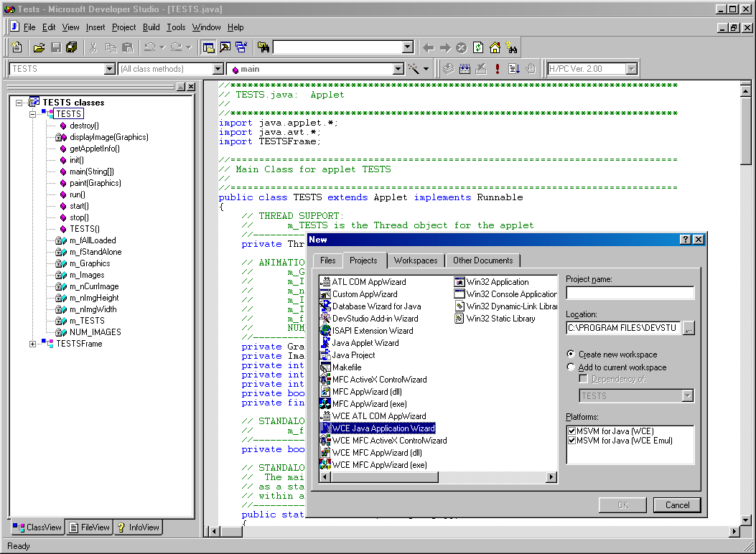Open the main members dropdown

(398, 69)
